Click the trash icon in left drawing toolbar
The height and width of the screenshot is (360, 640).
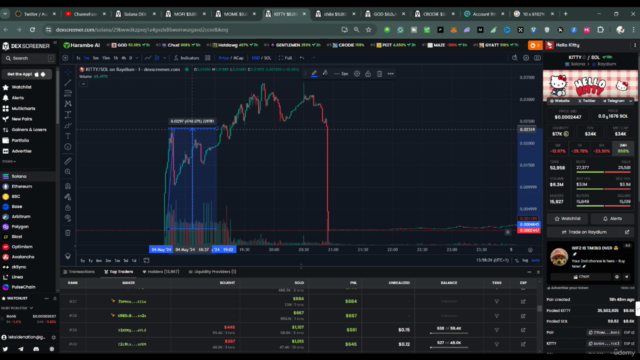coord(68,233)
